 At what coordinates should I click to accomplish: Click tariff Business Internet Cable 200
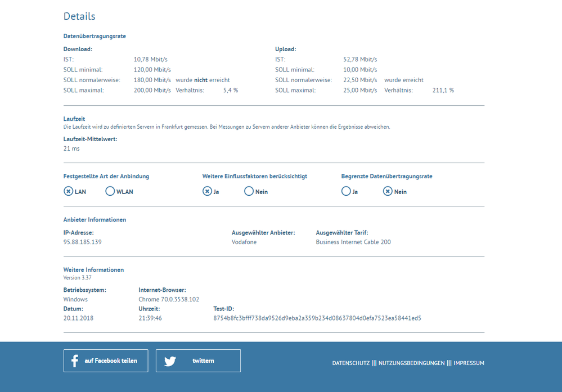tap(353, 242)
